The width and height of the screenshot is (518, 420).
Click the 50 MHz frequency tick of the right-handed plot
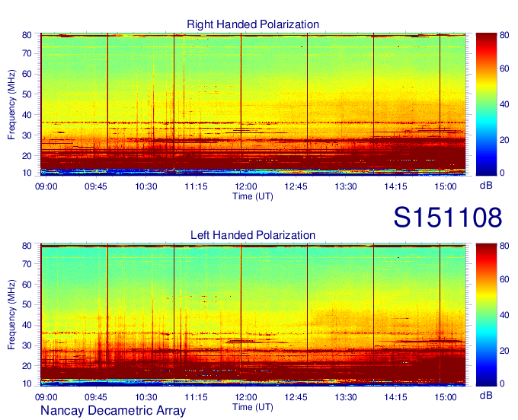[27, 94]
